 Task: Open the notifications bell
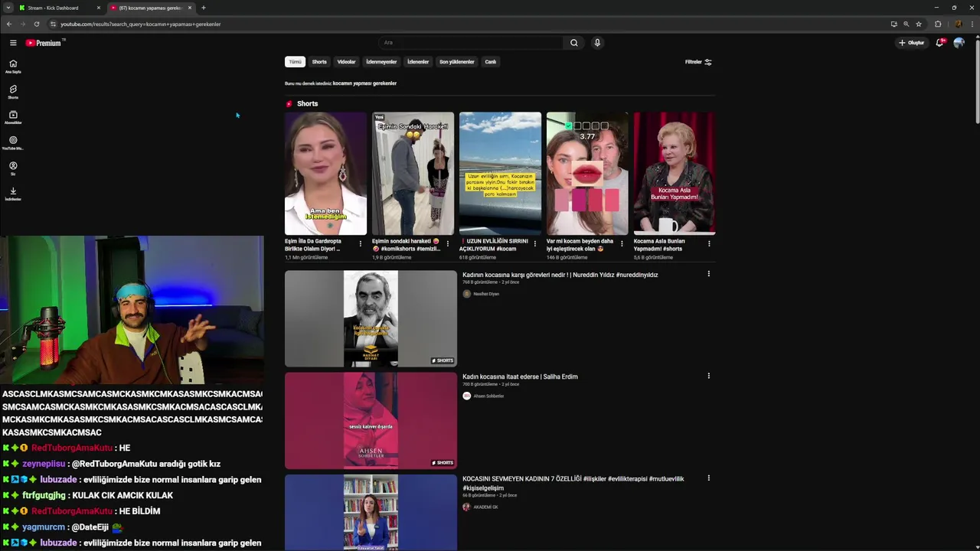pyautogui.click(x=939, y=43)
